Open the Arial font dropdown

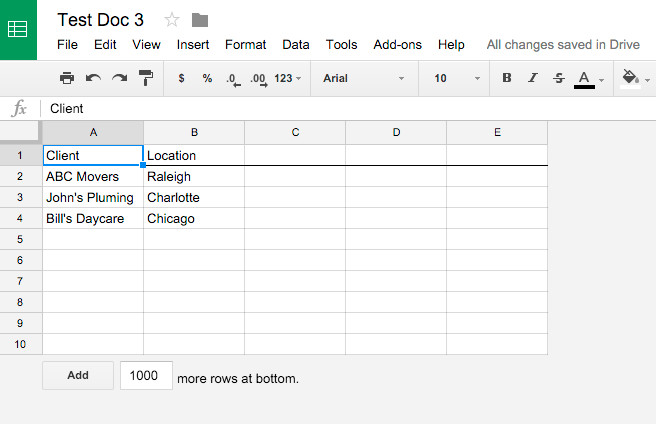point(364,78)
